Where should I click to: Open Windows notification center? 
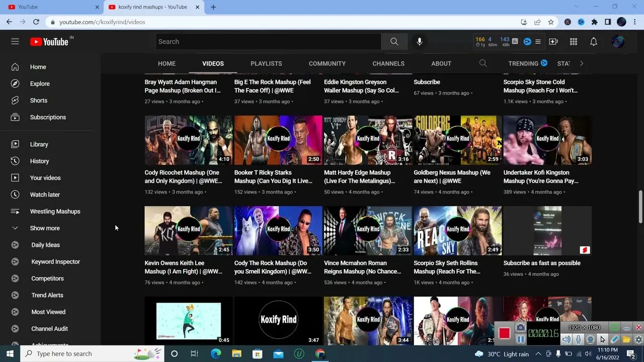tap(631, 353)
